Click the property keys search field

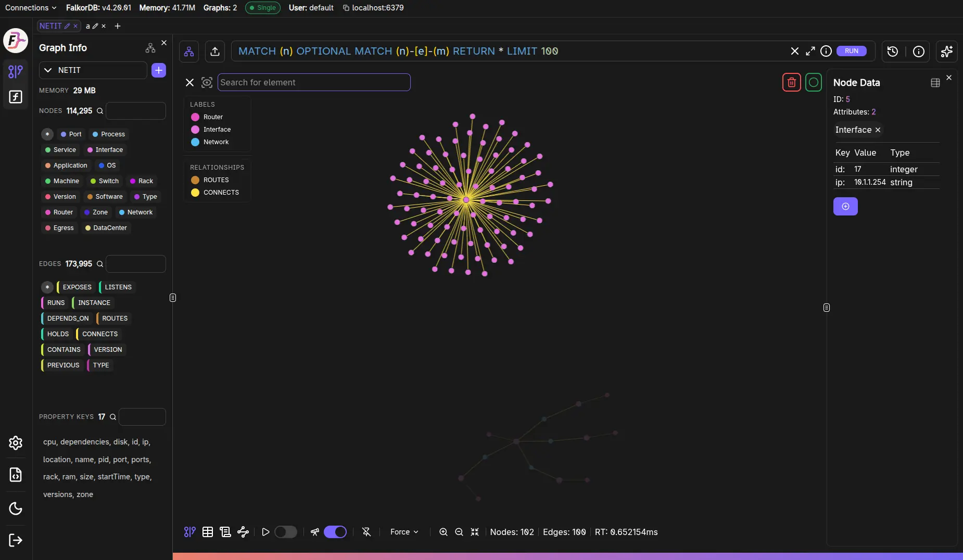coord(142,417)
